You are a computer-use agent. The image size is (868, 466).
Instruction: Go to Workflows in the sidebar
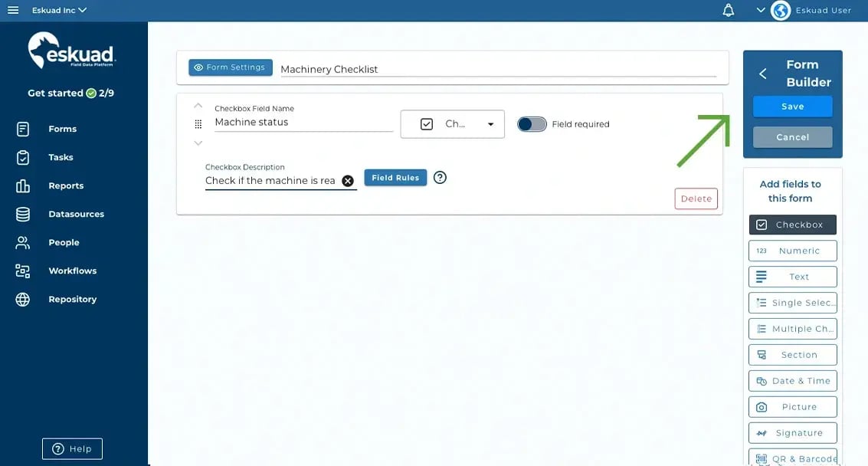72,271
